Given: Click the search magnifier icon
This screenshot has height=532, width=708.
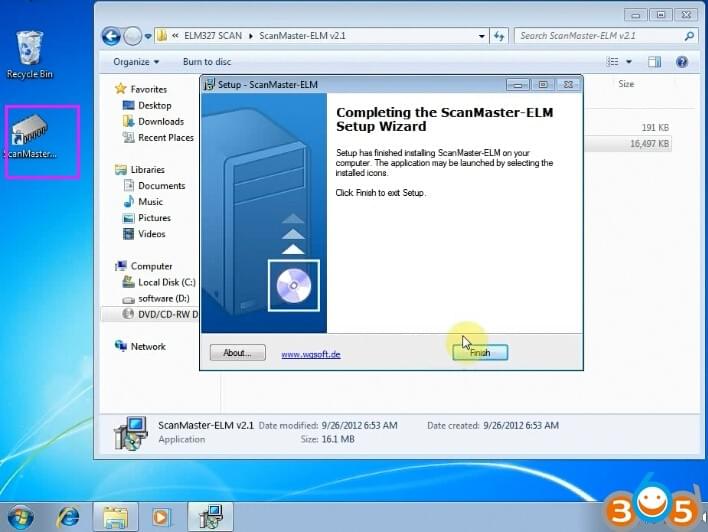Looking at the screenshot, I should pos(689,36).
